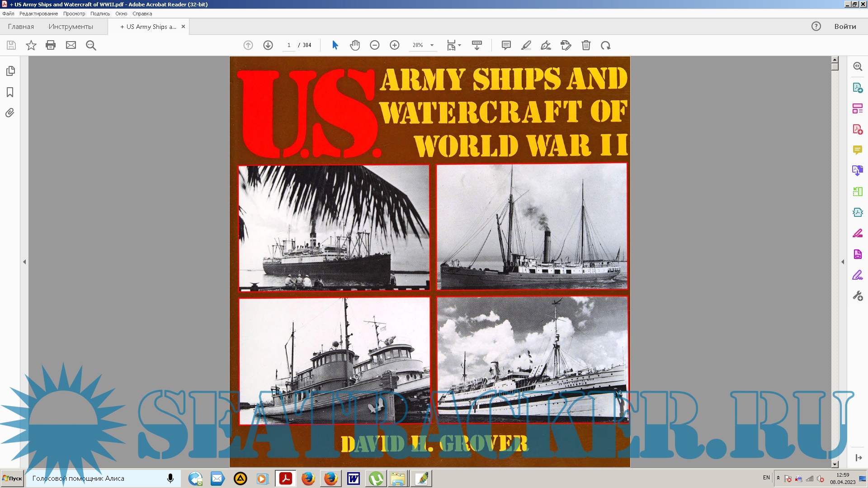Select the Highlight text pen tool
The height and width of the screenshot is (488, 868).
[526, 45]
